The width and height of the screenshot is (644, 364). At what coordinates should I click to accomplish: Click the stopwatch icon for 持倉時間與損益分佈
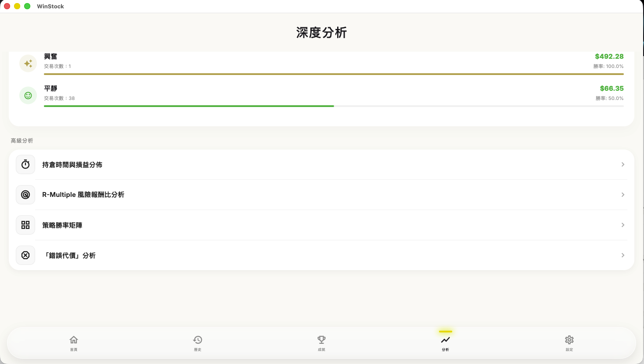(x=25, y=164)
